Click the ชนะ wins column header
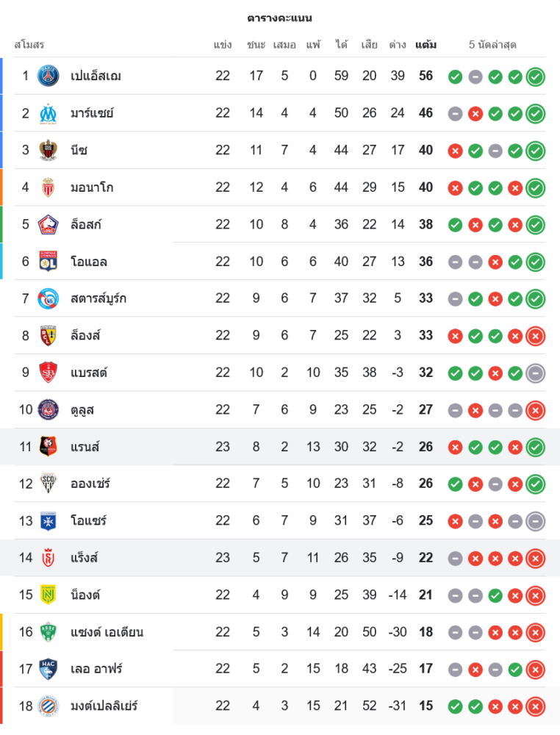 (x=256, y=45)
